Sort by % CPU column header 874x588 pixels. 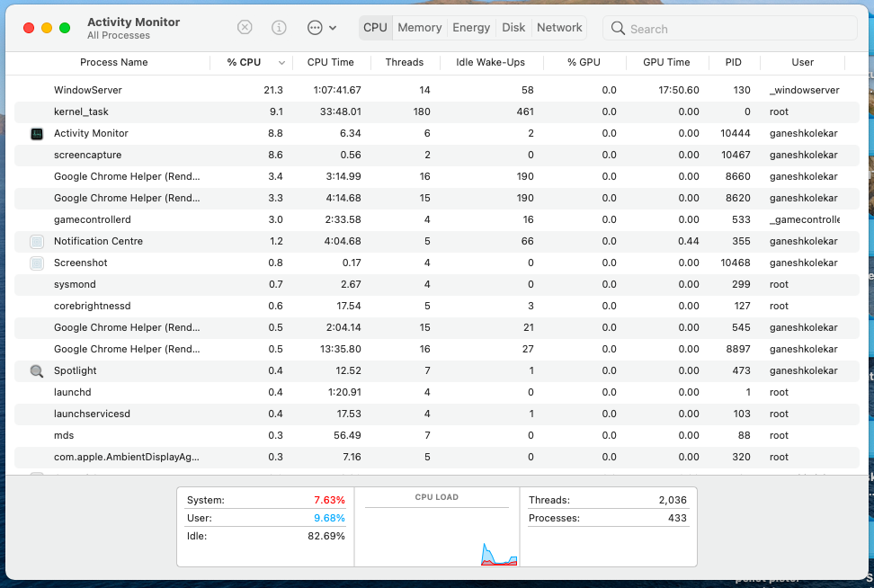(x=244, y=62)
